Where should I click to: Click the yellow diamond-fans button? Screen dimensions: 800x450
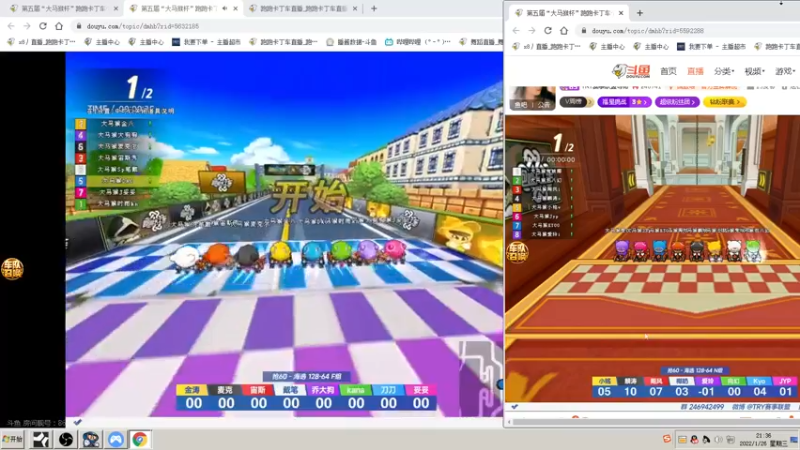click(724, 102)
